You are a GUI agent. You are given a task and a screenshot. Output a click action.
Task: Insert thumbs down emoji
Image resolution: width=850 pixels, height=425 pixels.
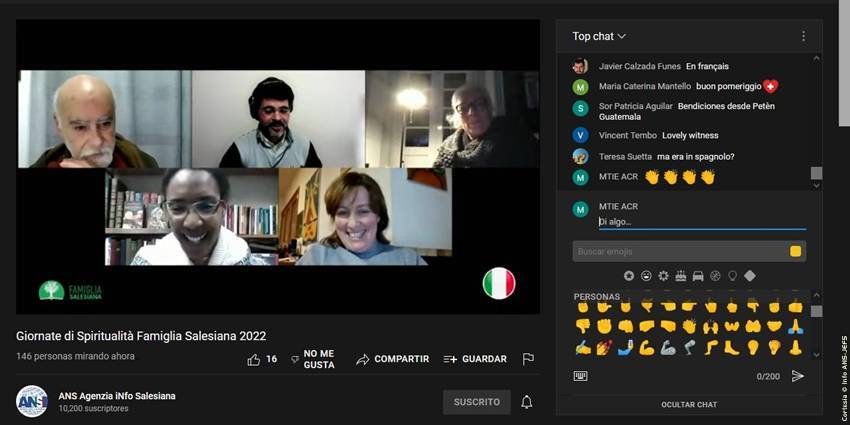583,326
